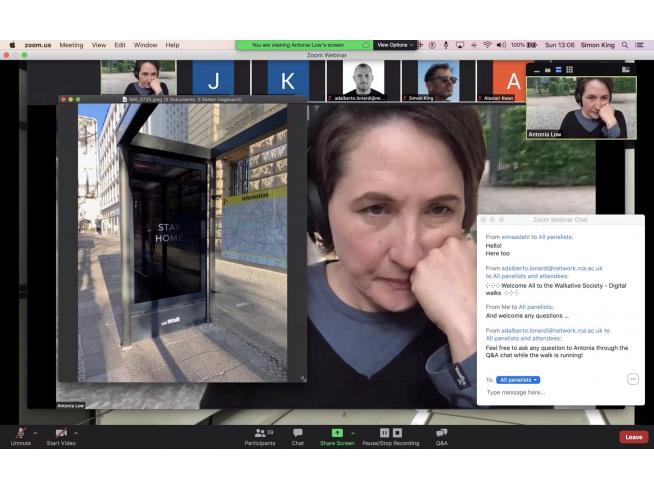Click the red Leave button
Viewport: 654px width, 490px height.
[633, 437]
